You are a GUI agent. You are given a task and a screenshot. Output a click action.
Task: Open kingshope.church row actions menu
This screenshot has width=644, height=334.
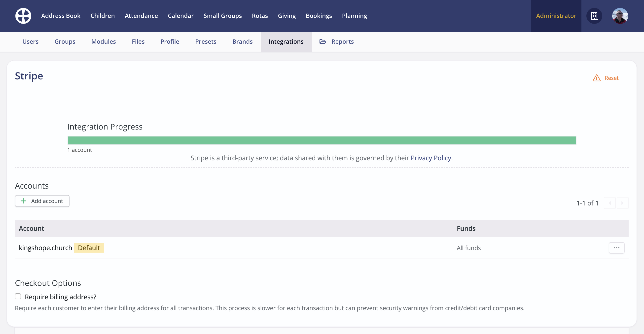click(x=616, y=248)
